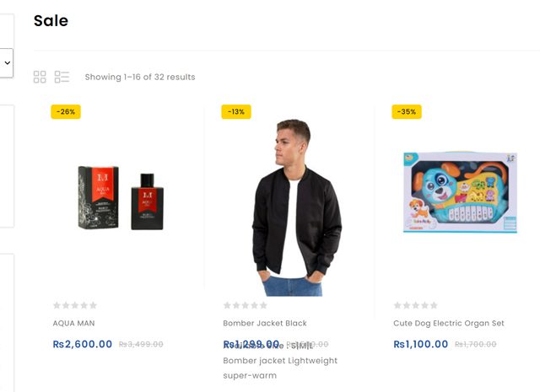
Task: Click the Cute Dog Organ Rs1,100.00 price
Action: click(x=421, y=344)
